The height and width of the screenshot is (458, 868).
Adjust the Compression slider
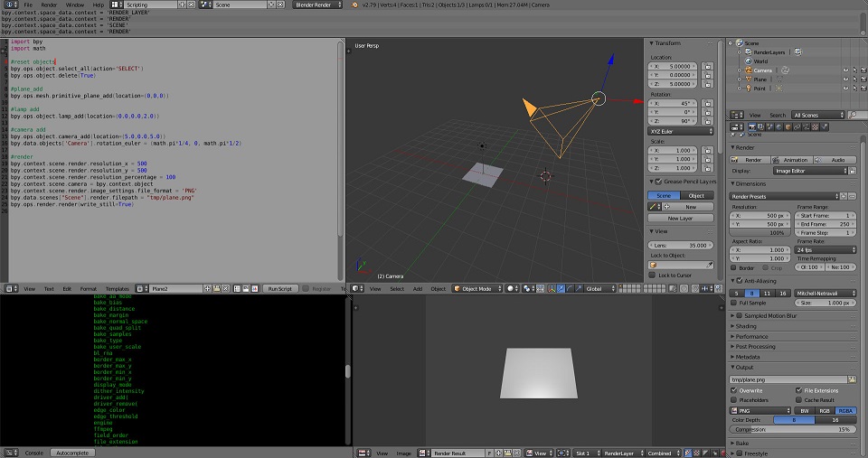coord(793,430)
